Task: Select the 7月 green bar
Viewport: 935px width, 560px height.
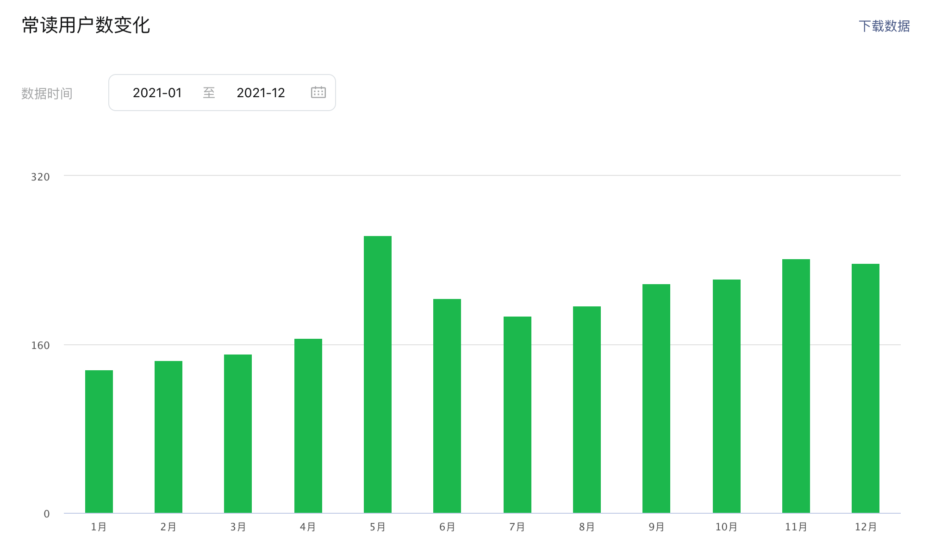Action: pyautogui.click(x=517, y=415)
